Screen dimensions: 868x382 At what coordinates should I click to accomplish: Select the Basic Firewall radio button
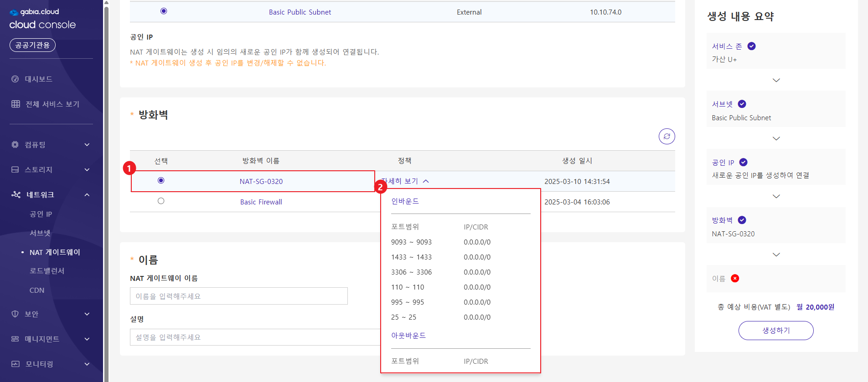[161, 201]
